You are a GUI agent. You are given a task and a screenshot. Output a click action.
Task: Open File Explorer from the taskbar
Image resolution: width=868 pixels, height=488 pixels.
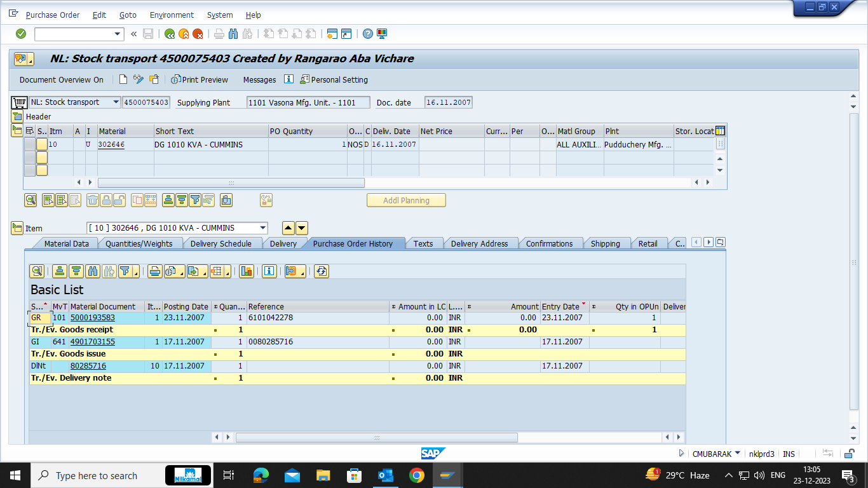323,475
